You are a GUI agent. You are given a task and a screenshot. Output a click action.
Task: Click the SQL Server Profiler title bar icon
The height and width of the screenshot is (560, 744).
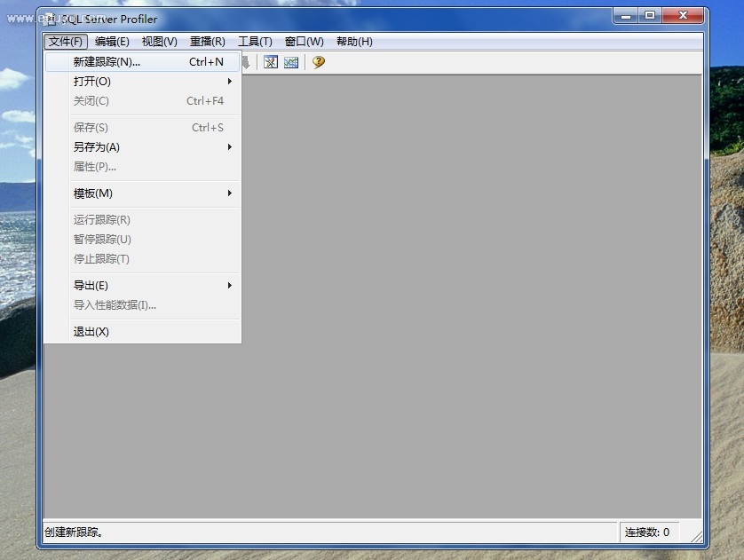tap(51, 19)
